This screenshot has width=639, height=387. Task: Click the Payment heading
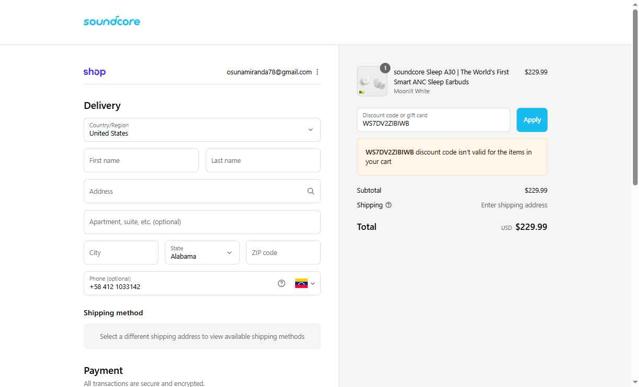103,371
